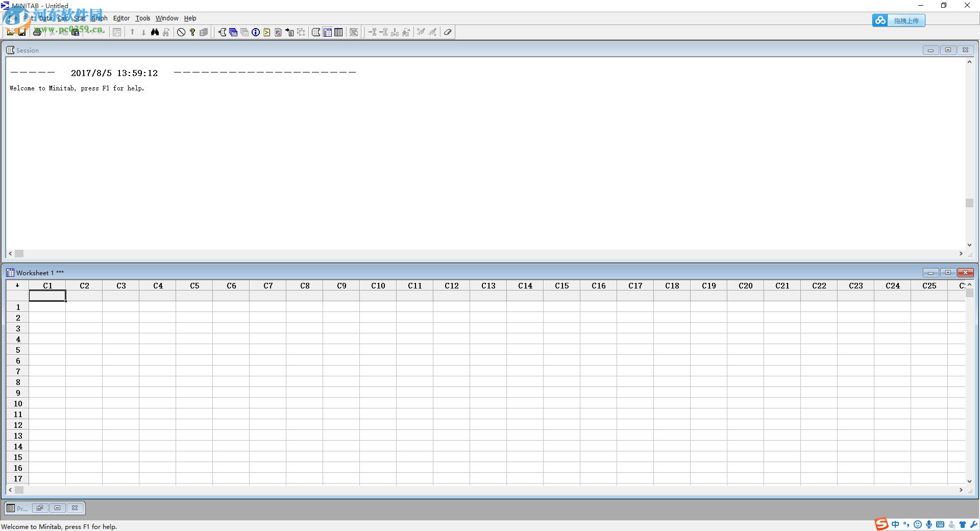The height and width of the screenshot is (531, 980).
Task: Open the Help menu
Action: (x=190, y=18)
